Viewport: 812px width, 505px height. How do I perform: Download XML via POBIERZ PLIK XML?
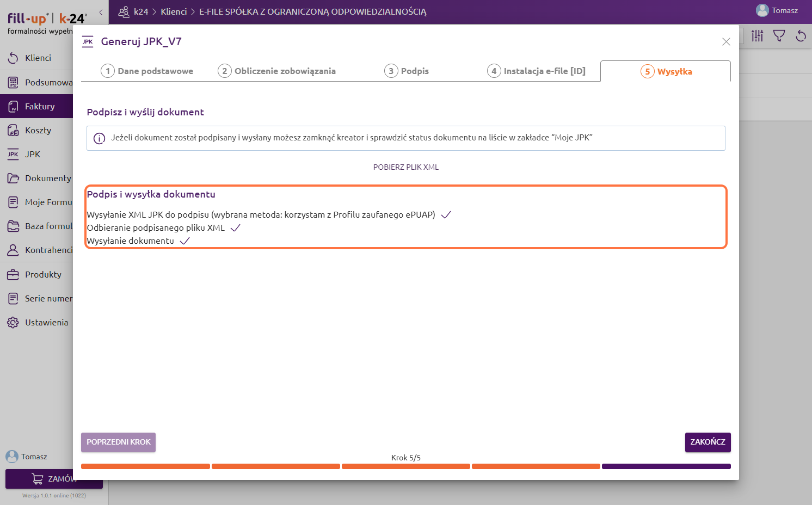tap(405, 167)
